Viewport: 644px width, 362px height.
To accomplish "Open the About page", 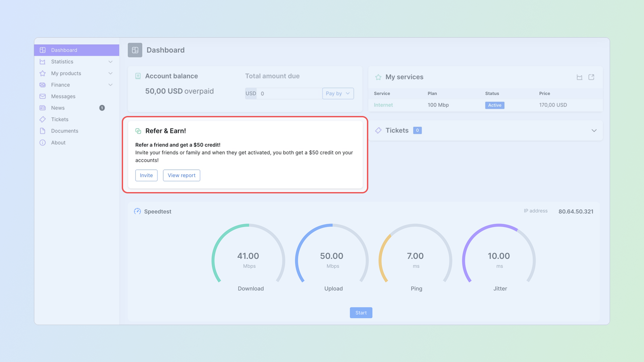I will (58, 143).
